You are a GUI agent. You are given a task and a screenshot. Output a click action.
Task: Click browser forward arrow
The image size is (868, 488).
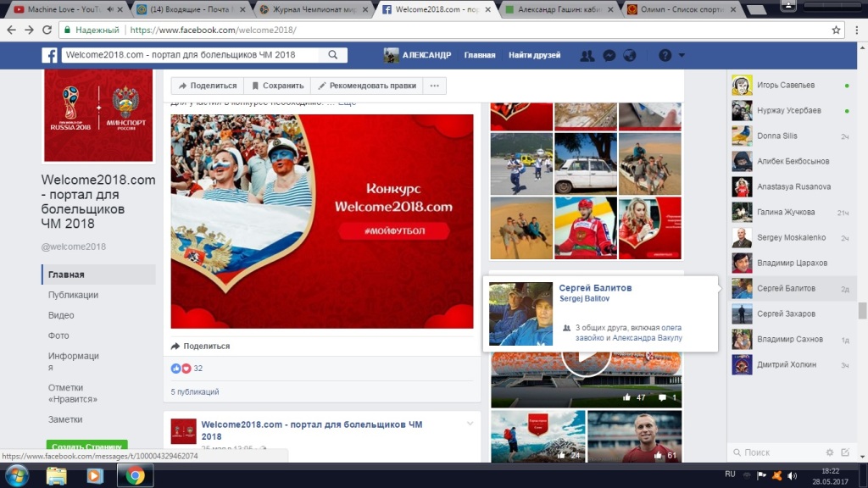pyautogui.click(x=30, y=30)
